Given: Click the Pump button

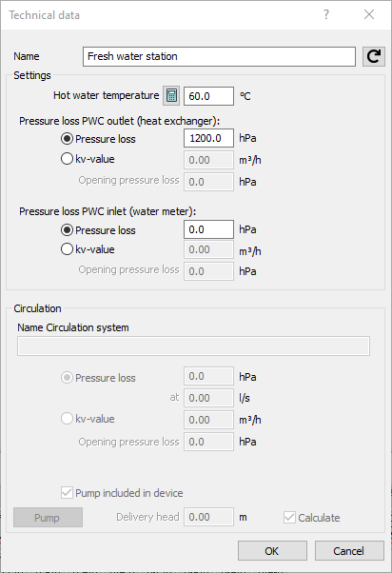Looking at the screenshot, I should [48, 518].
